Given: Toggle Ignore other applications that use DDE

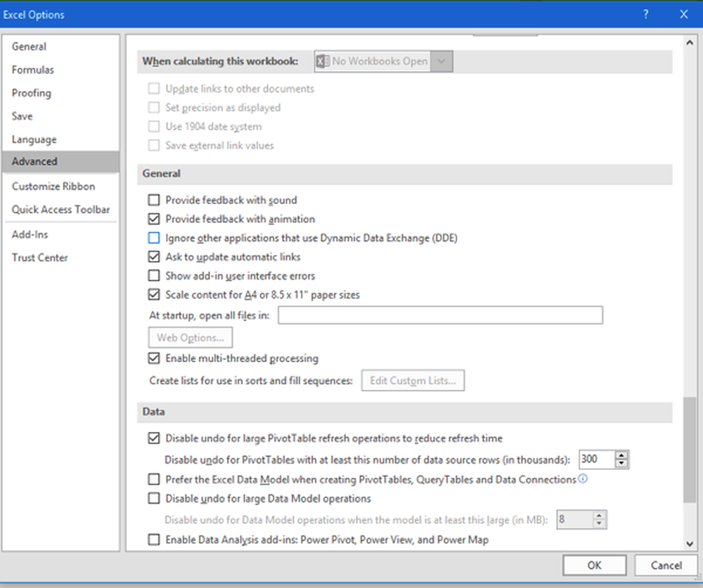Looking at the screenshot, I should [154, 238].
